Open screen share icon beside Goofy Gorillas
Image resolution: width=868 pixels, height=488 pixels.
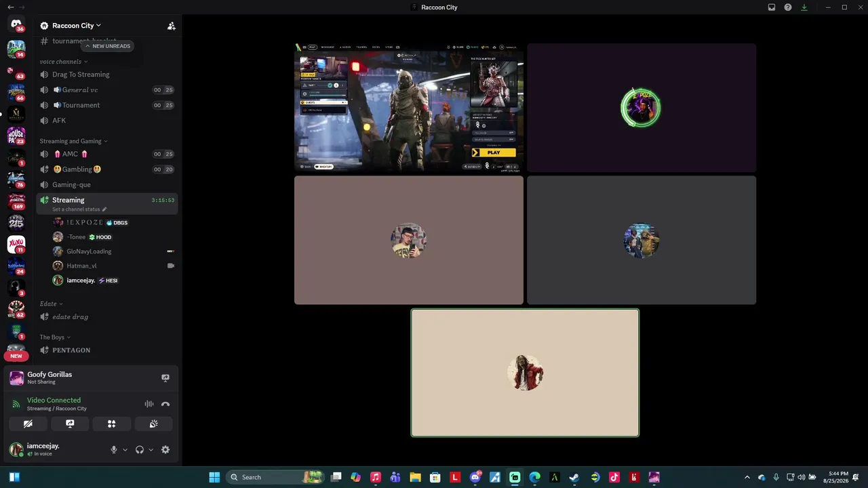click(165, 378)
